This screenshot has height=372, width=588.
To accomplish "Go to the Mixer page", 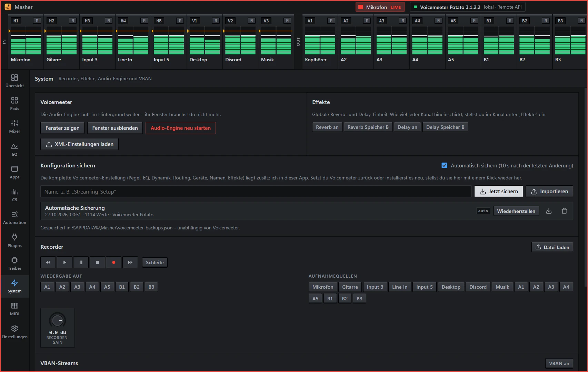I will 14,126.
